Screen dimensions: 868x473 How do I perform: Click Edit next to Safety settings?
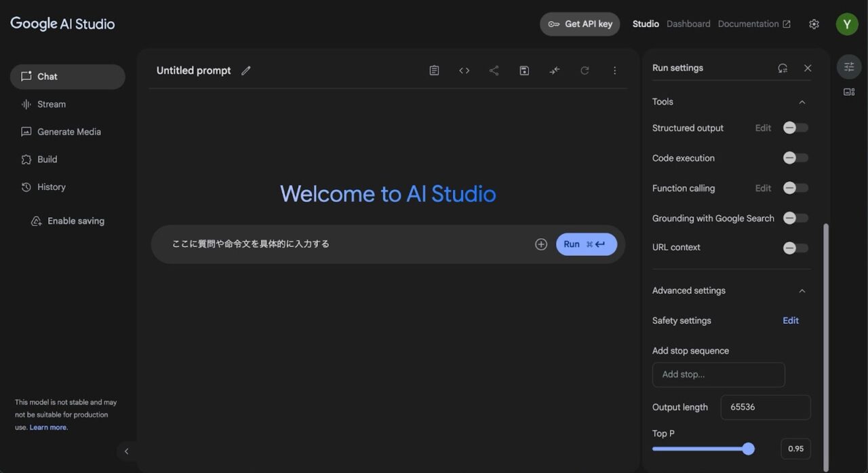pyautogui.click(x=791, y=320)
